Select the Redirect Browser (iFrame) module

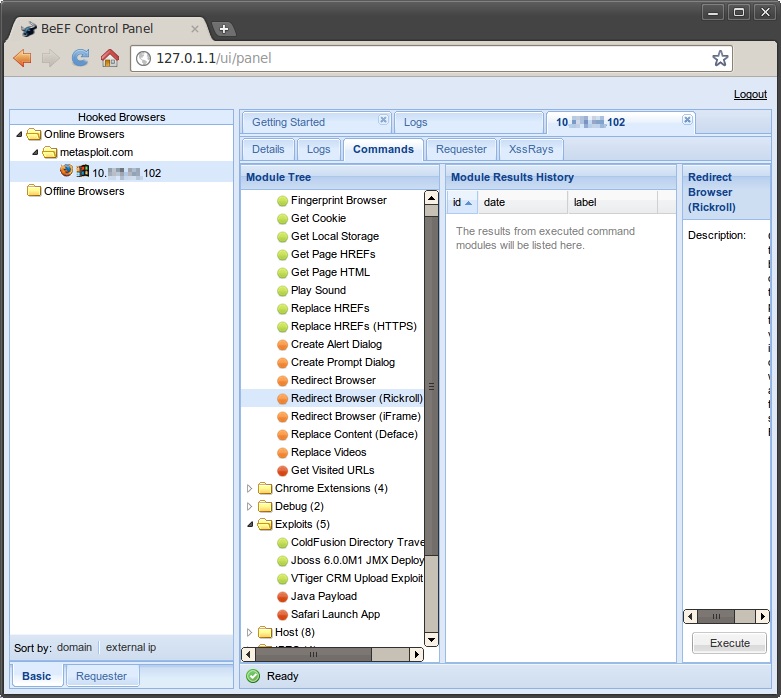coord(356,416)
